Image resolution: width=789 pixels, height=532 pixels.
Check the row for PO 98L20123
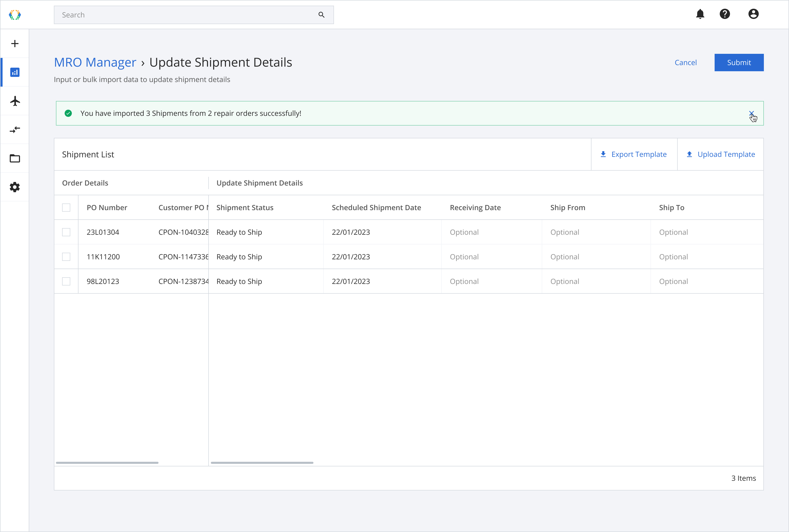coord(66,281)
